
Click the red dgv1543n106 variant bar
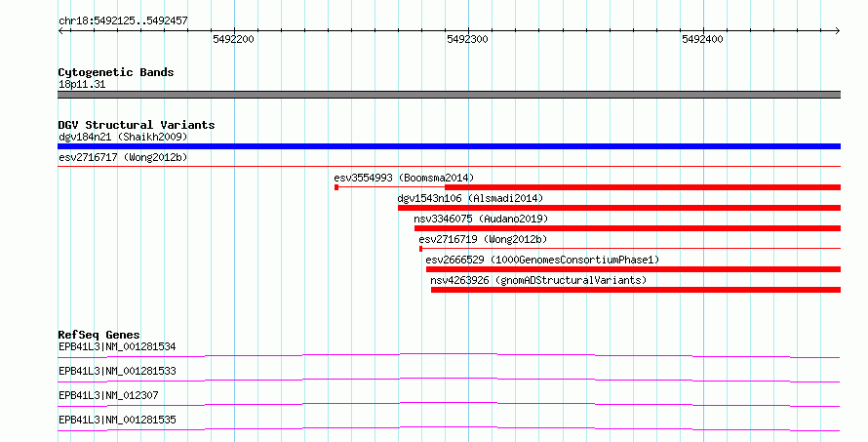[619, 208]
